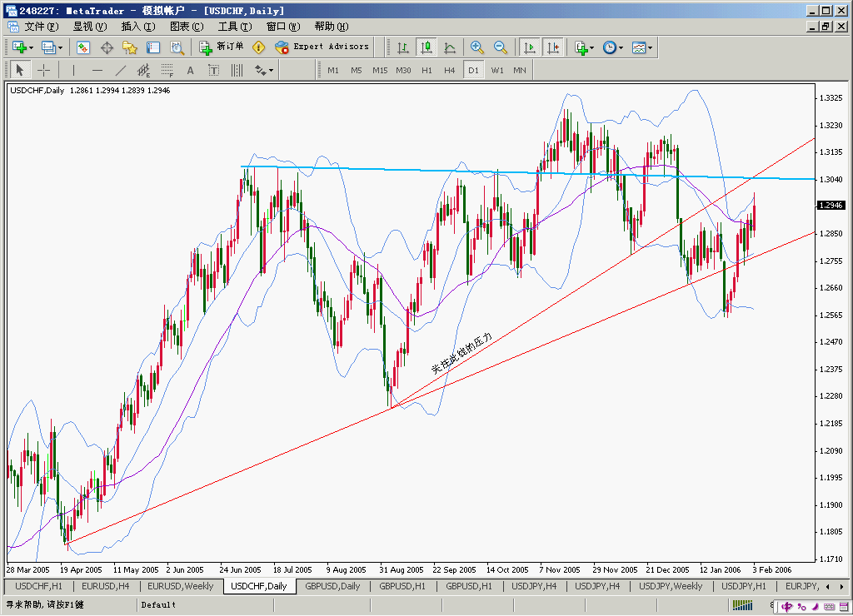Switch to the GBPUSD,Daily chart tab
The height and width of the screenshot is (616, 853).
pos(332,586)
